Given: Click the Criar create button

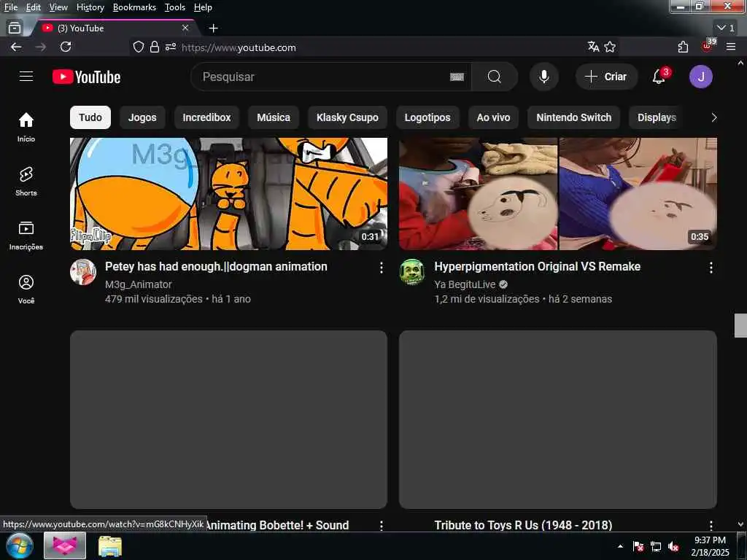Looking at the screenshot, I should [606, 77].
